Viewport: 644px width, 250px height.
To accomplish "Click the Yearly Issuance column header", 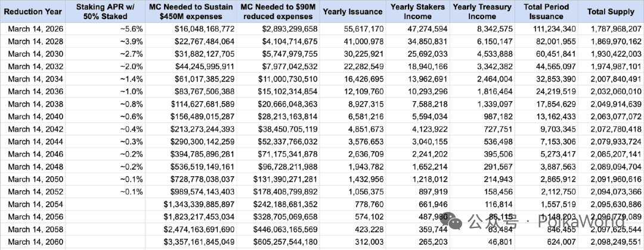I will coord(352,11).
